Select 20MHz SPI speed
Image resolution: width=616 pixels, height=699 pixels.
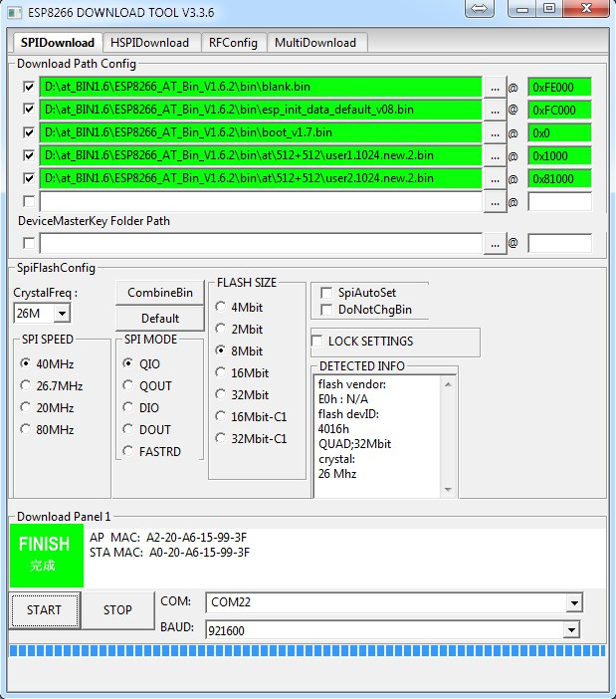[x=26, y=407]
